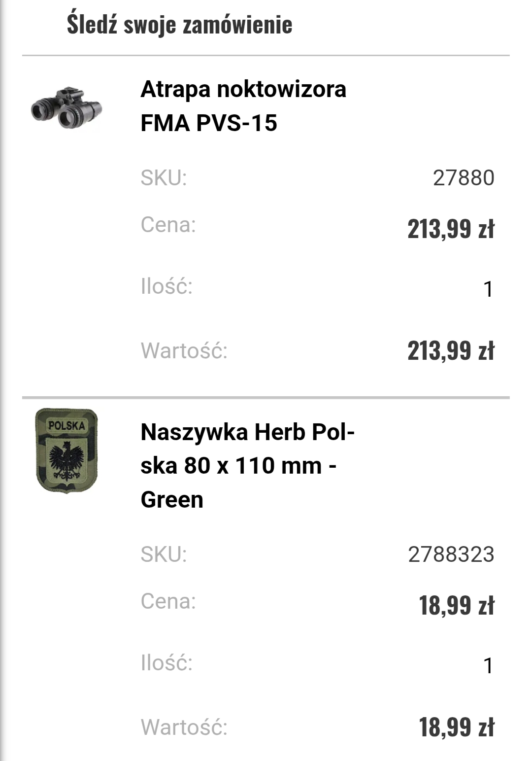Select SKU number 27880
The width and height of the screenshot is (532, 761).
463,178
